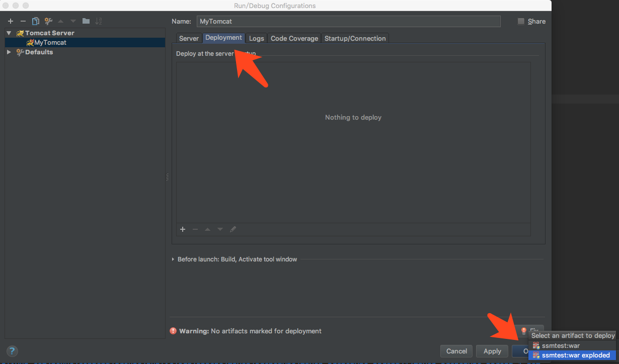Image resolution: width=619 pixels, height=364 pixels.
Task: Open edit defaults wrench icon
Action: pyautogui.click(x=48, y=21)
